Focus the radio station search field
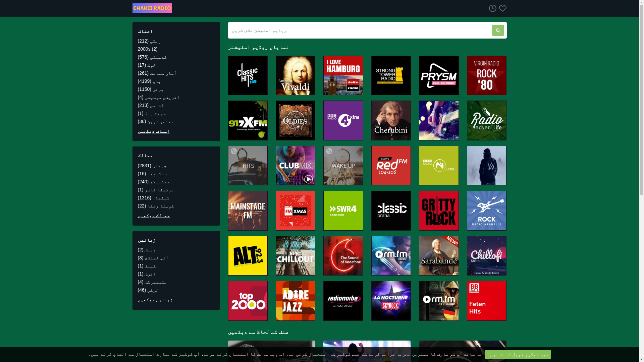The image size is (644, 362). (360, 31)
